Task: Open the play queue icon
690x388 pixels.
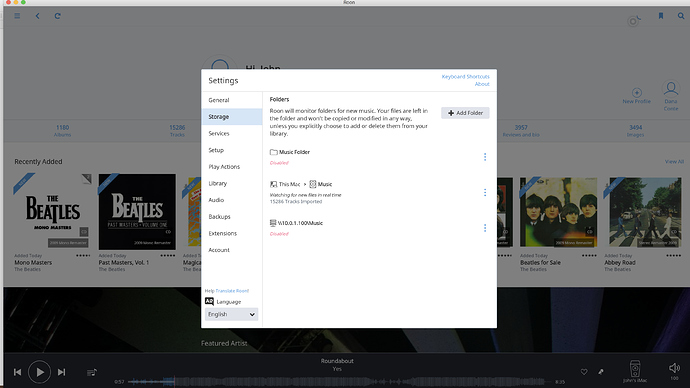Action: tap(92, 373)
